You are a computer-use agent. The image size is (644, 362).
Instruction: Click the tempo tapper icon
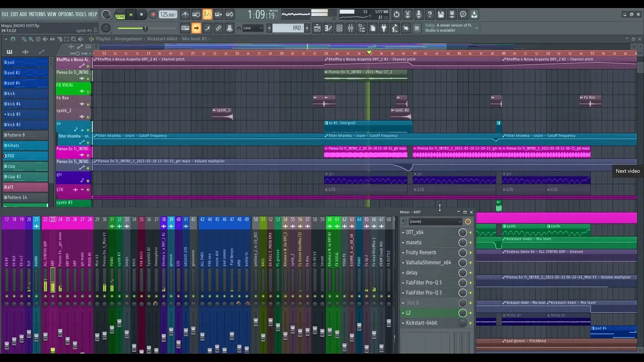pos(395,28)
